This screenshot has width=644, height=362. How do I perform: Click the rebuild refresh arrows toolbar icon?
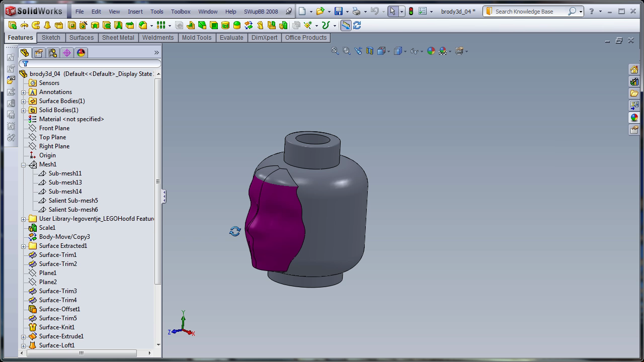(x=357, y=25)
